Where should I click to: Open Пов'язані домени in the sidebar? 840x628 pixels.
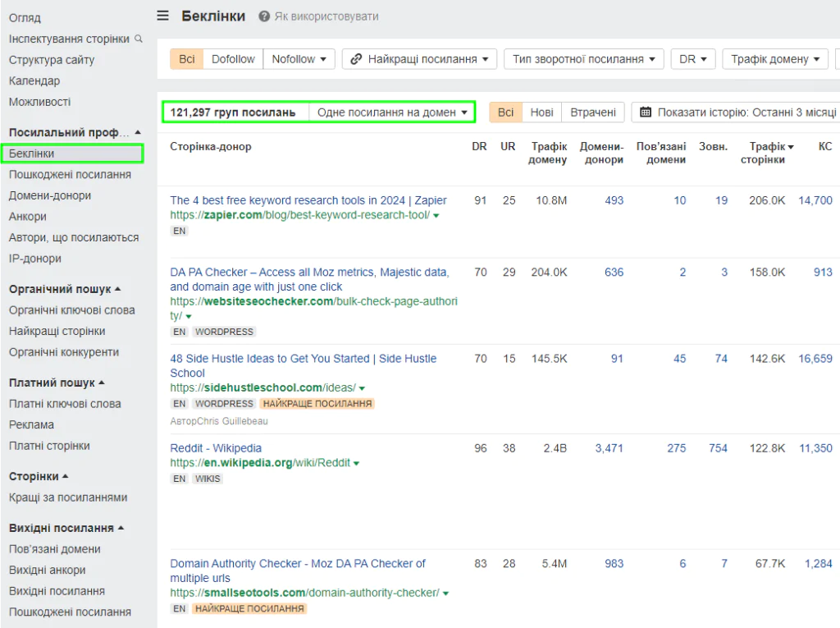point(55,548)
